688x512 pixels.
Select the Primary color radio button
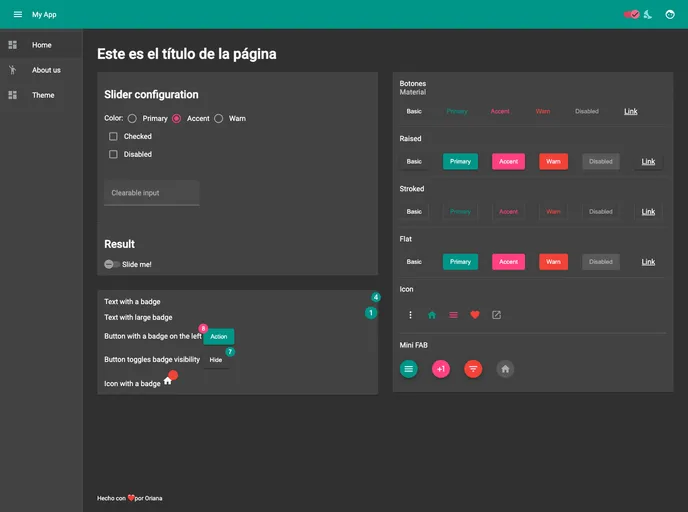[132, 118]
